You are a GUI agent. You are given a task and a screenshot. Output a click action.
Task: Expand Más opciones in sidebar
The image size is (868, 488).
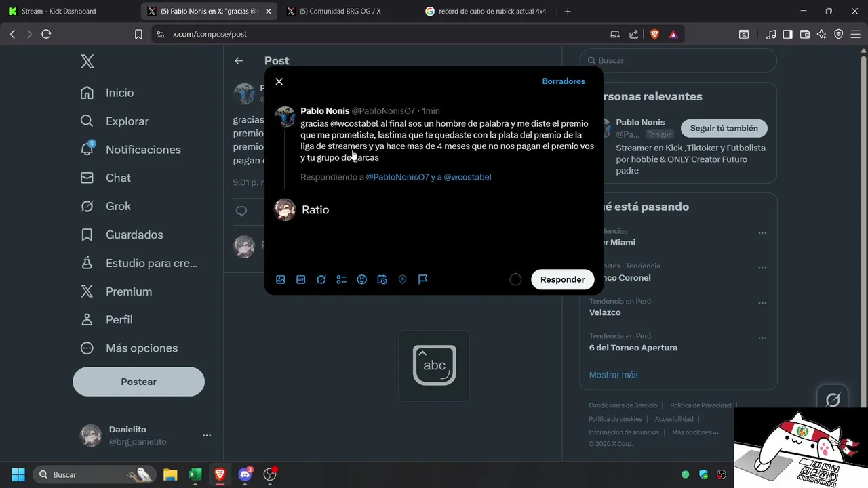[x=129, y=348]
